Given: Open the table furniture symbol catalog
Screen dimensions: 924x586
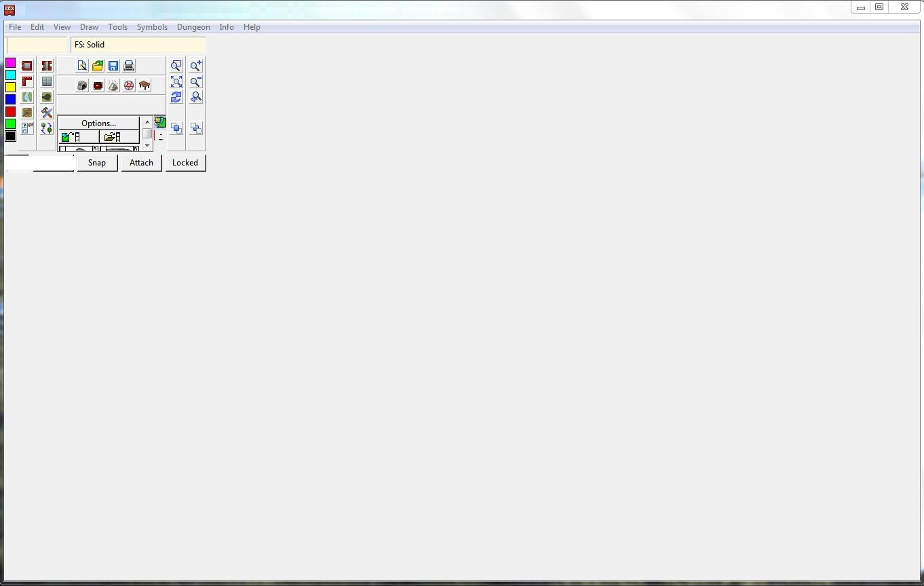Looking at the screenshot, I should [x=145, y=85].
